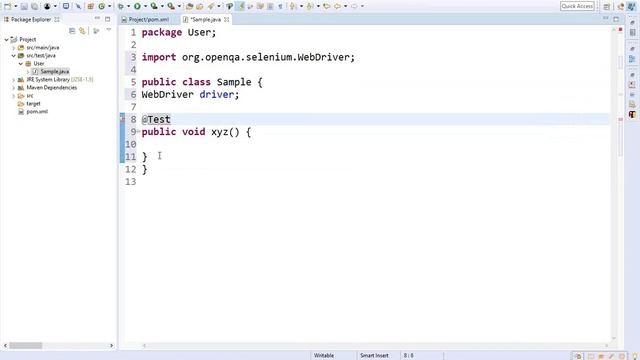Toggle Link with Editor in Package Explorer

(82, 31)
